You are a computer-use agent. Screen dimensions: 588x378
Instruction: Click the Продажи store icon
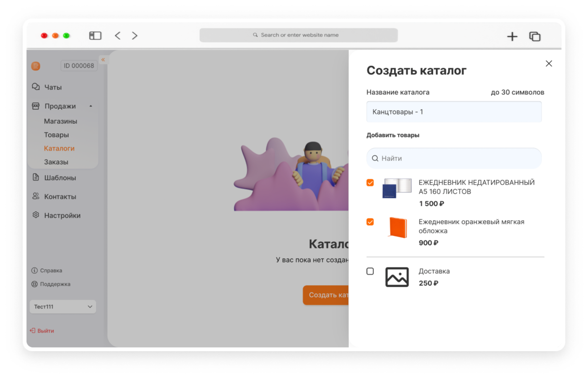36,106
